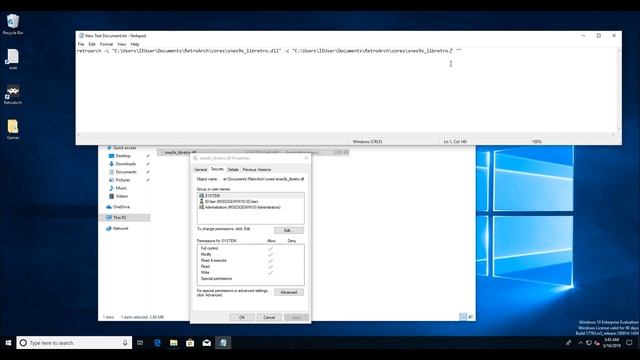Click the Downloads icon in Explorer sidebar
This screenshot has height=360, width=640.
[x=111, y=164]
